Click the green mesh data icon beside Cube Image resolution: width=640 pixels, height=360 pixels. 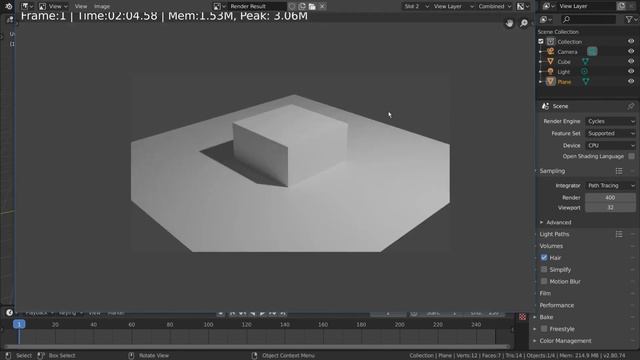tap(585, 62)
